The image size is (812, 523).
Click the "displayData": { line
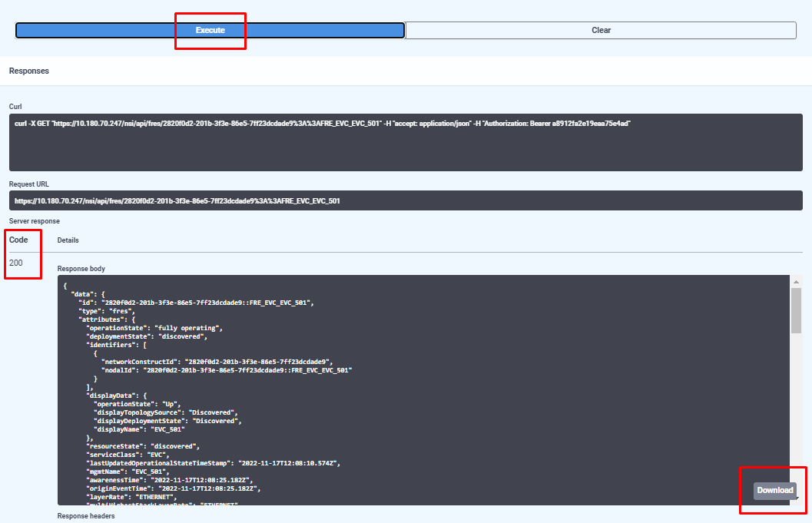[x=116, y=396]
